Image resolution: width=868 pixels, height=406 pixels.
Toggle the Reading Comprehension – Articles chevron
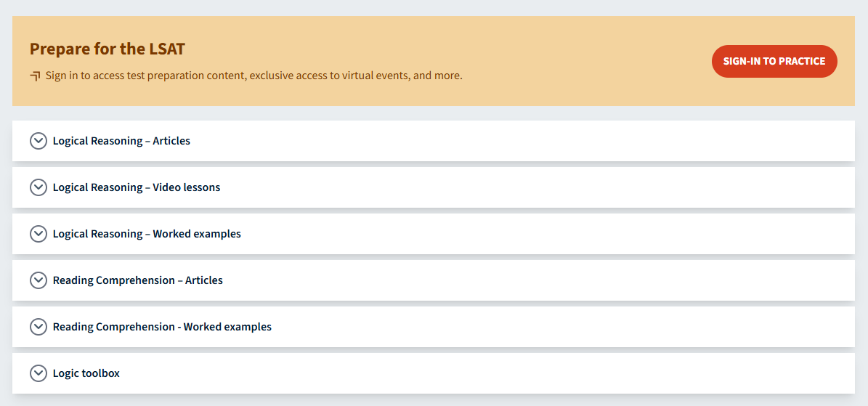pyautogui.click(x=38, y=280)
